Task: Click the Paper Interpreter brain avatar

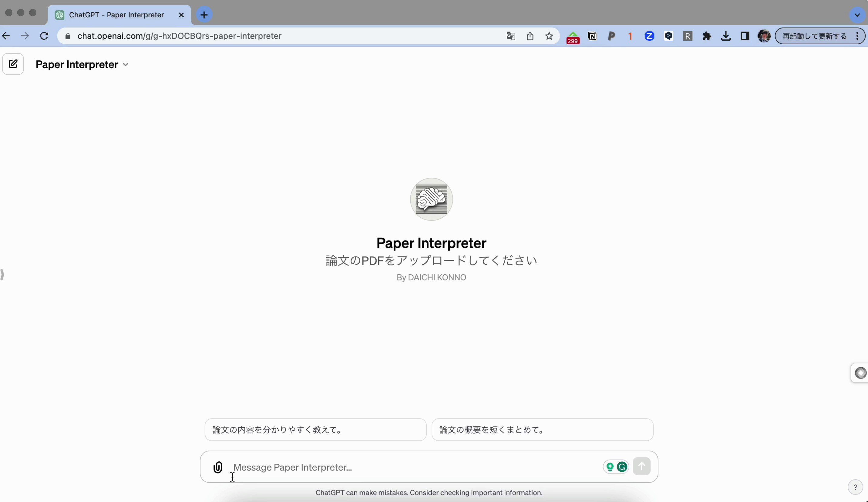Action: (431, 199)
